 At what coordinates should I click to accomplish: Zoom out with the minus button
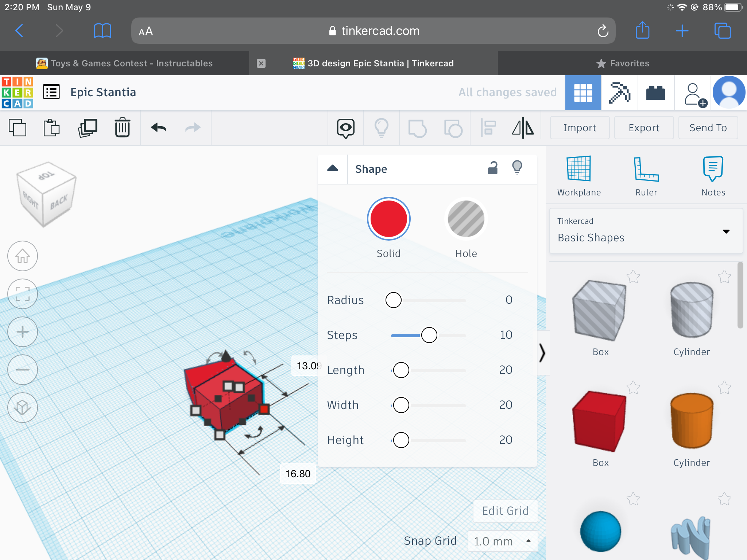[x=23, y=370]
